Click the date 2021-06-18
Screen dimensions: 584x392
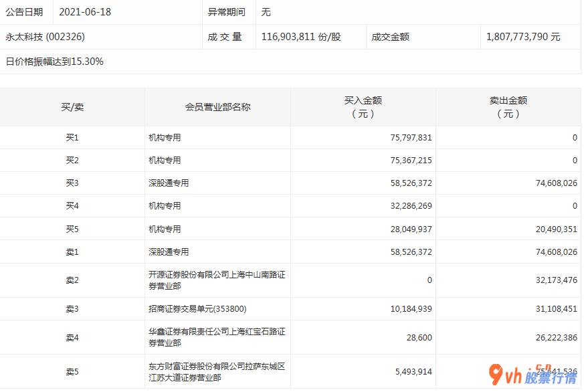85,12
